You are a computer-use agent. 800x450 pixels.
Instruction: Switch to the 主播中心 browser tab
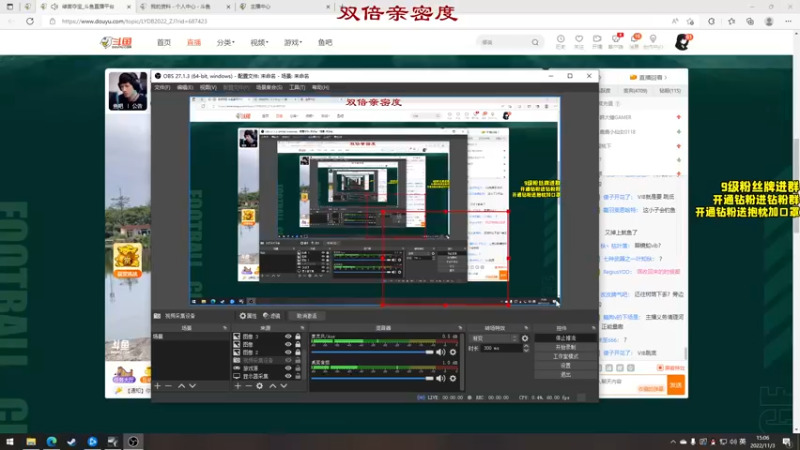point(285,7)
